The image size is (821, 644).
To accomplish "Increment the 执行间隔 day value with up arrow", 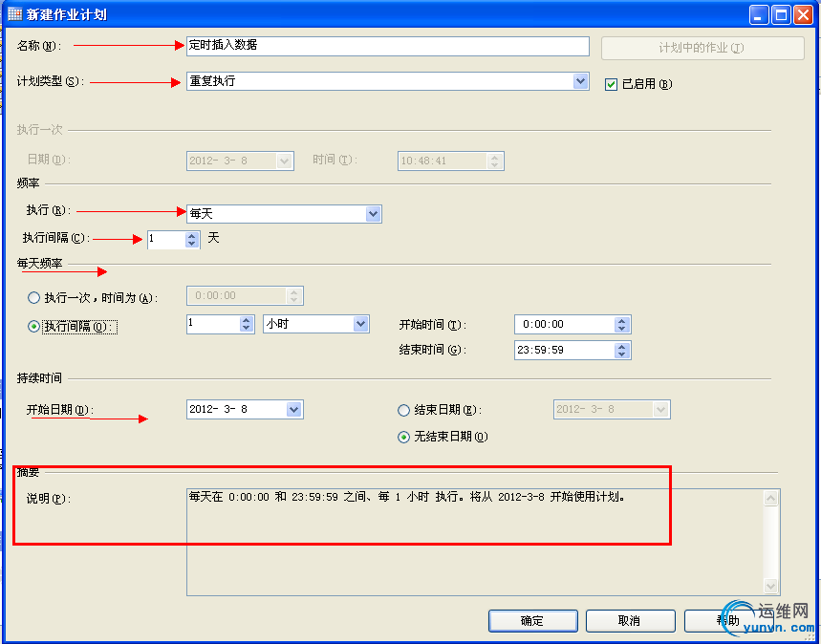I will coord(189,235).
